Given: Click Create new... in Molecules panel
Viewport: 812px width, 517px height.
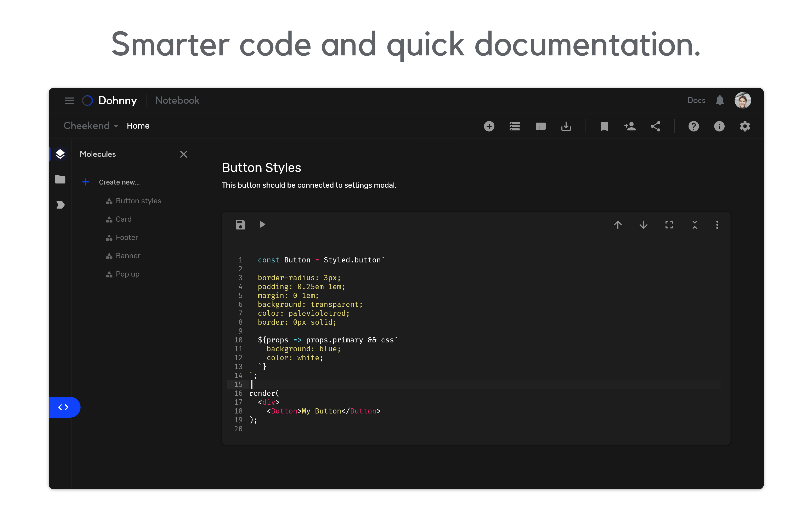Looking at the screenshot, I should [119, 182].
